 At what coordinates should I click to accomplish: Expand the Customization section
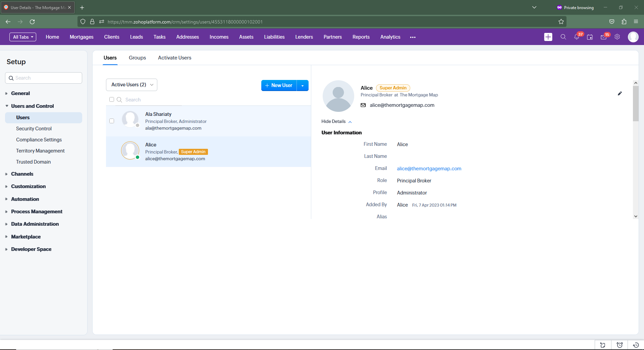28,186
